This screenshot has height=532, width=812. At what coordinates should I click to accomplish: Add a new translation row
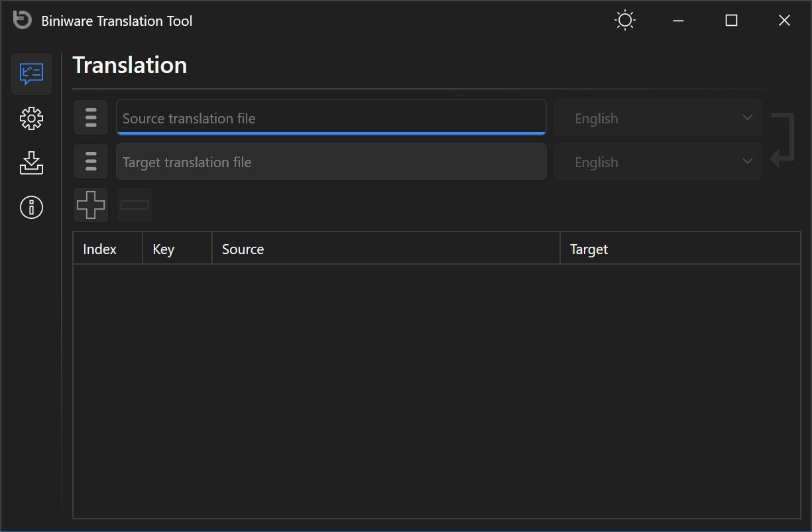pyautogui.click(x=91, y=205)
